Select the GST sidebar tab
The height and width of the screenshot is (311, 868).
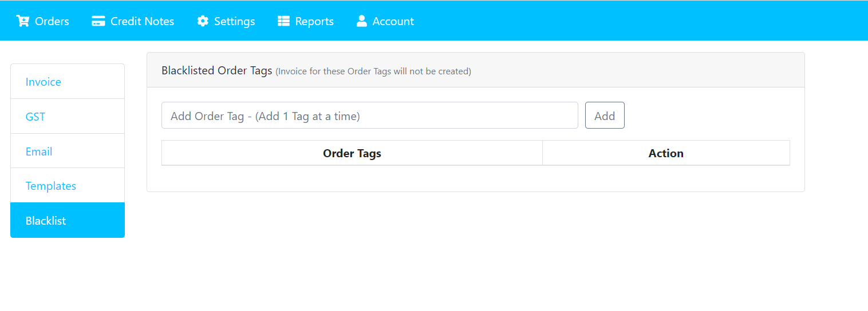click(x=68, y=117)
